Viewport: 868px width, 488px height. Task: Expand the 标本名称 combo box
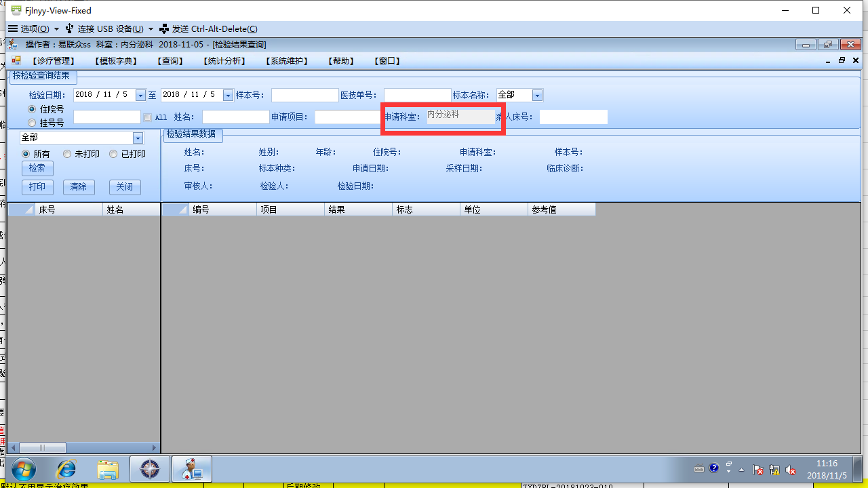pyautogui.click(x=537, y=96)
